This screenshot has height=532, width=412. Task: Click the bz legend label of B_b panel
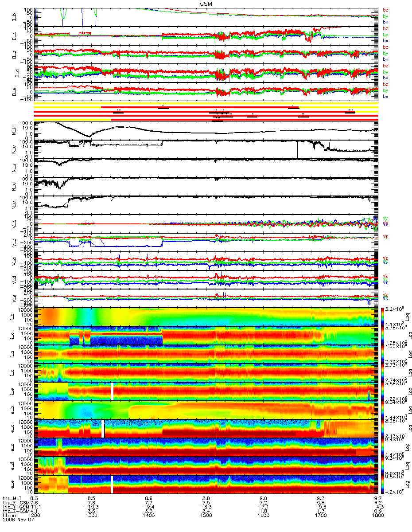[x=385, y=10]
